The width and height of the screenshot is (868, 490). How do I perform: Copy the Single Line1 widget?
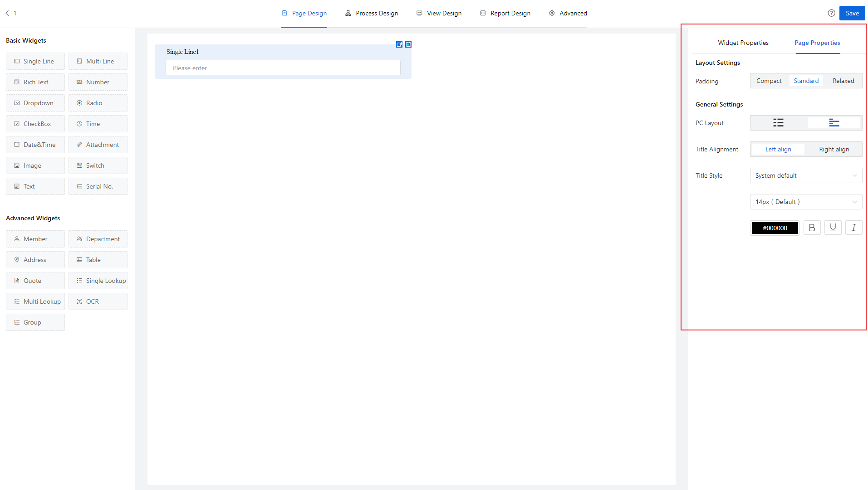tap(399, 44)
